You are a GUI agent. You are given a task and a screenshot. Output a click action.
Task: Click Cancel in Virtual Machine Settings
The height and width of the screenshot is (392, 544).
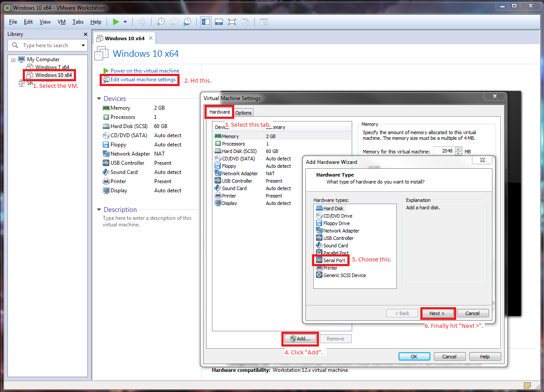pos(450,357)
